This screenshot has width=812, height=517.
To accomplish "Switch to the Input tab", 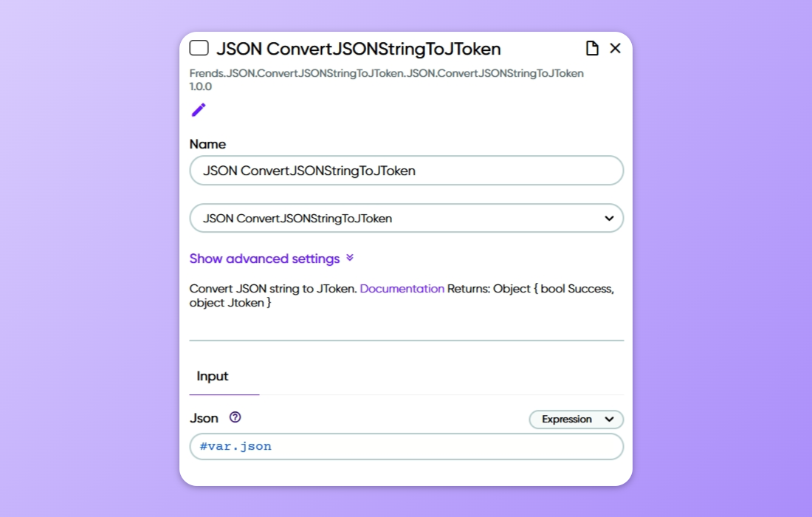I will click(x=213, y=377).
